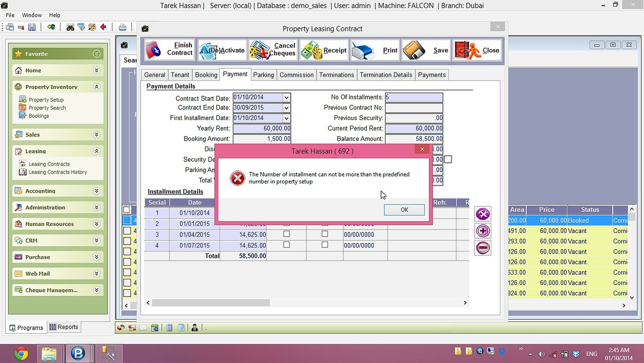This screenshot has width=644, height=363.
Task: Tick first checkbox in the 01/07/2015 installment row
Action: [x=286, y=245]
